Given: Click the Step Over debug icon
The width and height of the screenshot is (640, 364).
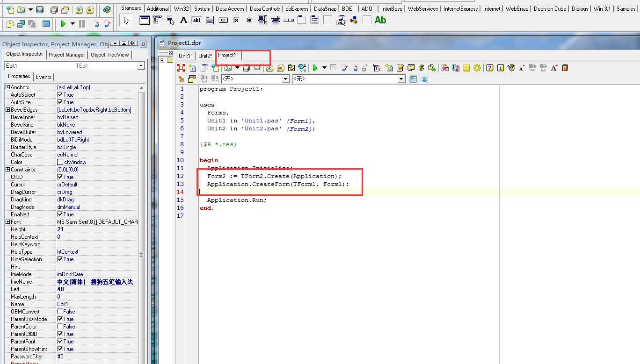Looking at the screenshot, I should pos(107,24).
